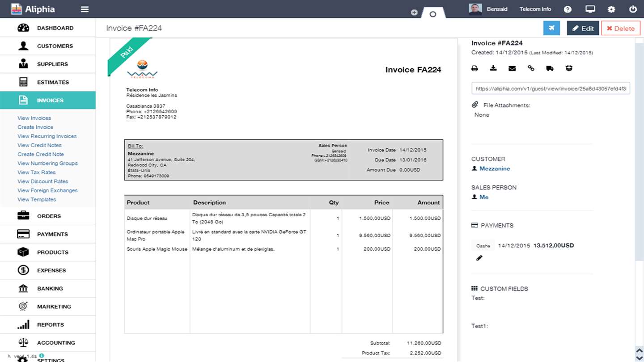Click the Products box icon
The width and height of the screenshot is (644, 362).
click(x=23, y=252)
